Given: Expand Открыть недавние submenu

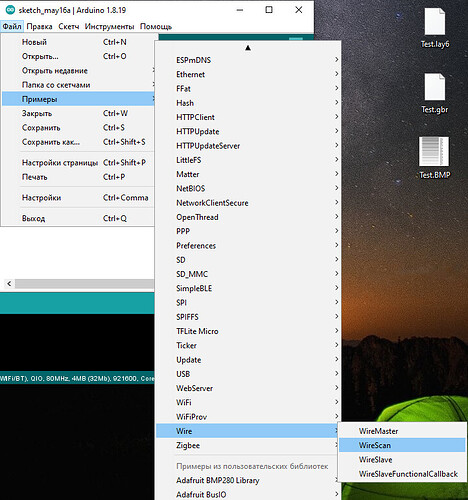Looking at the screenshot, I should [x=78, y=71].
